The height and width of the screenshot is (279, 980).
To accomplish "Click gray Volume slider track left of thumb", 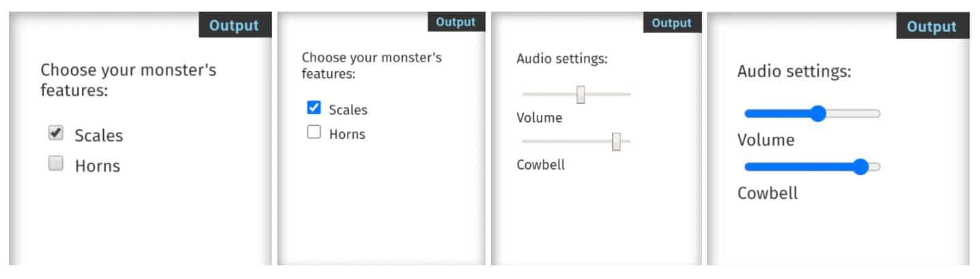I will (546, 94).
